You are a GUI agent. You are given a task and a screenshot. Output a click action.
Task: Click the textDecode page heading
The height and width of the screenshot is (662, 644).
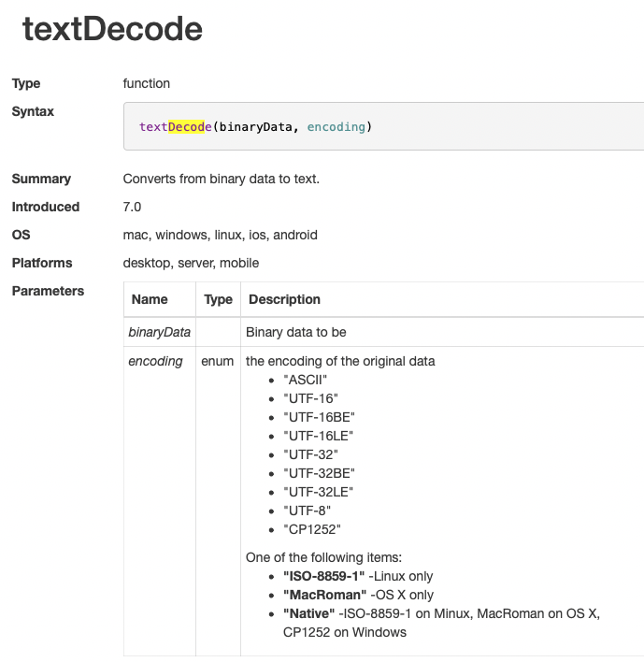[112, 30]
